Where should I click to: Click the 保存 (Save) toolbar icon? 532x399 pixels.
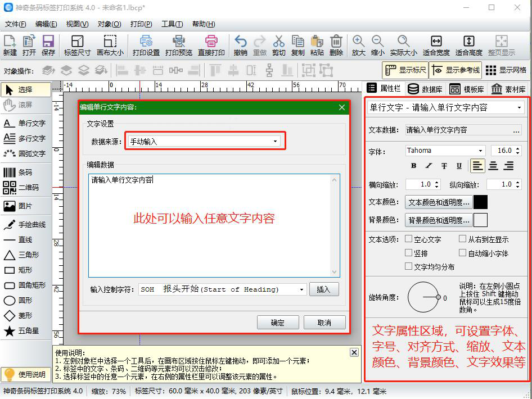tap(48, 45)
